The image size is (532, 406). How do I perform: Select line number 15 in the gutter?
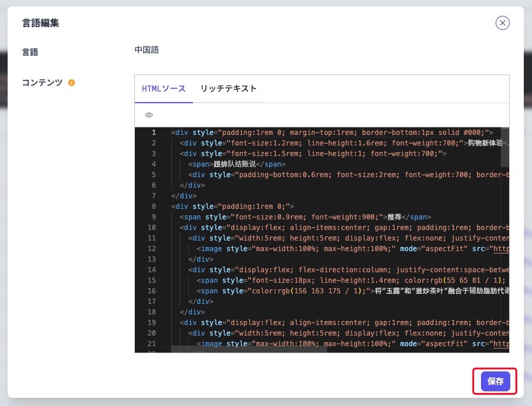pos(153,280)
